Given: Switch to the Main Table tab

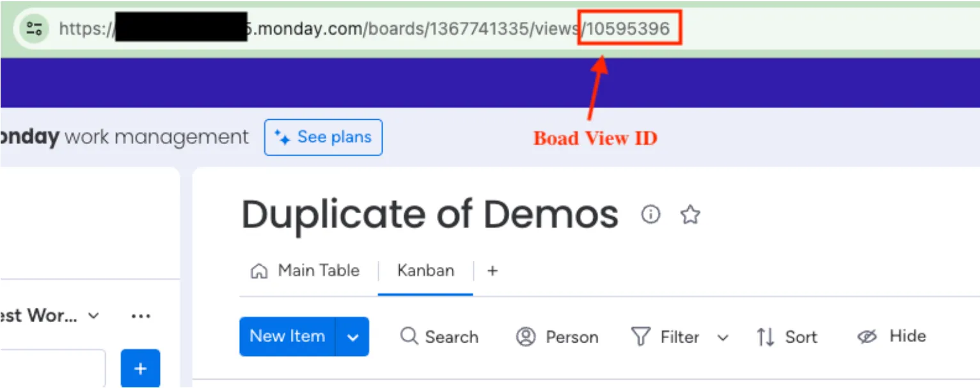Looking at the screenshot, I should (x=305, y=271).
